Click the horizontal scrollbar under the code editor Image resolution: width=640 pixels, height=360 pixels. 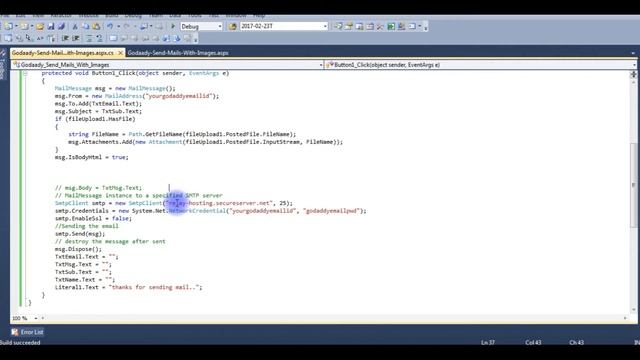[334, 318]
